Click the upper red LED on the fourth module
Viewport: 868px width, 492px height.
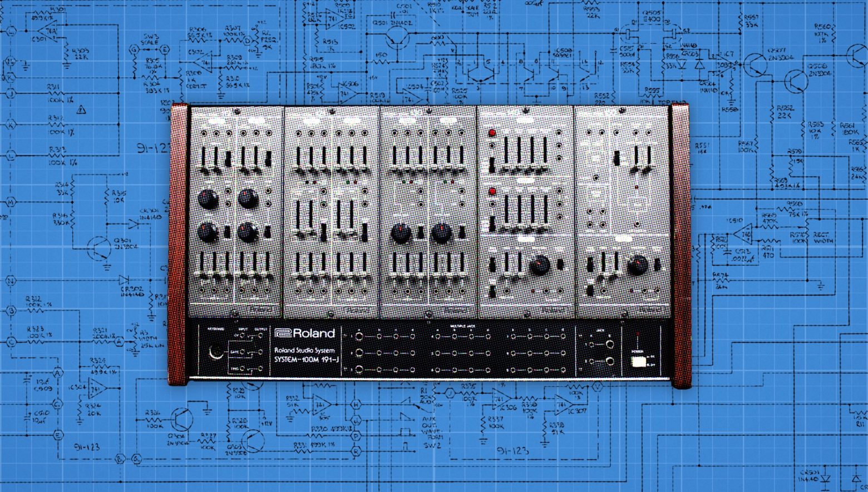492,132
